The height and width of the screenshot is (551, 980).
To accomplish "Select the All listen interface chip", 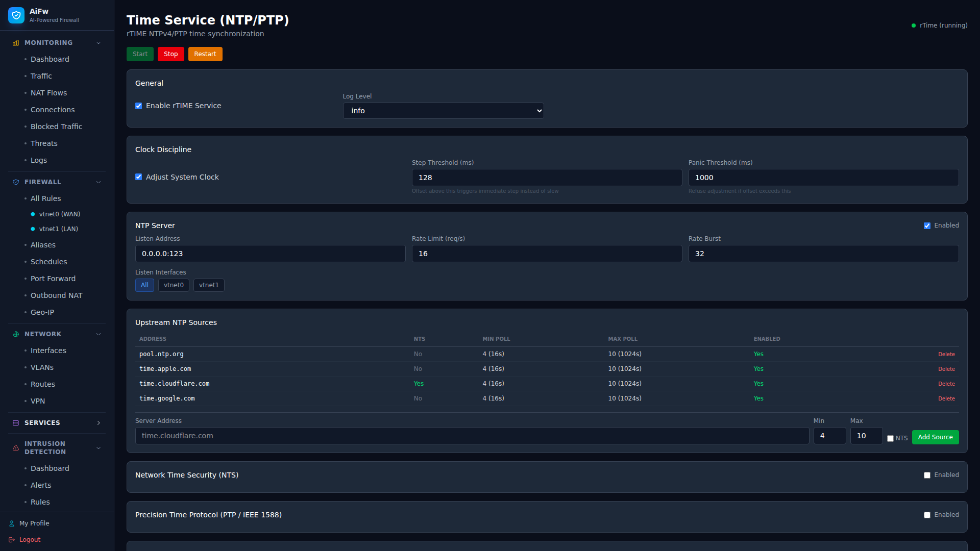I will click(x=144, y=285).
